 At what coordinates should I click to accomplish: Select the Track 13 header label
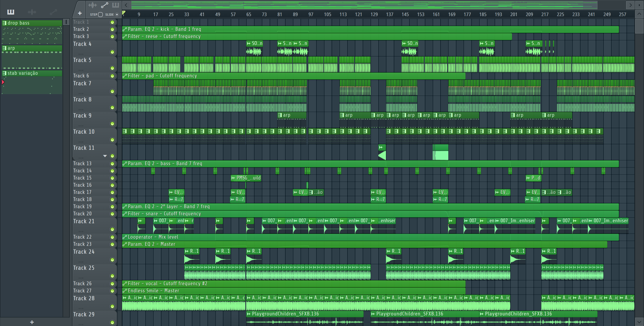click(82, 163)
